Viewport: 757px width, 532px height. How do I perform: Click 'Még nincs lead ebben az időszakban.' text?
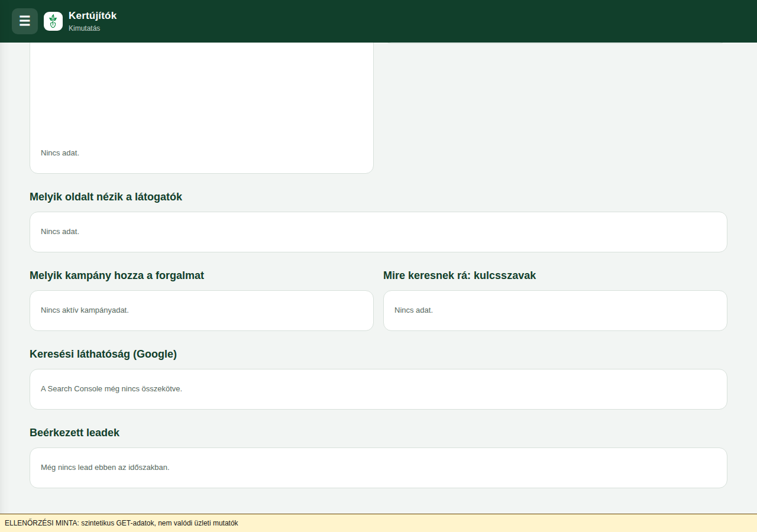point(105,467)
